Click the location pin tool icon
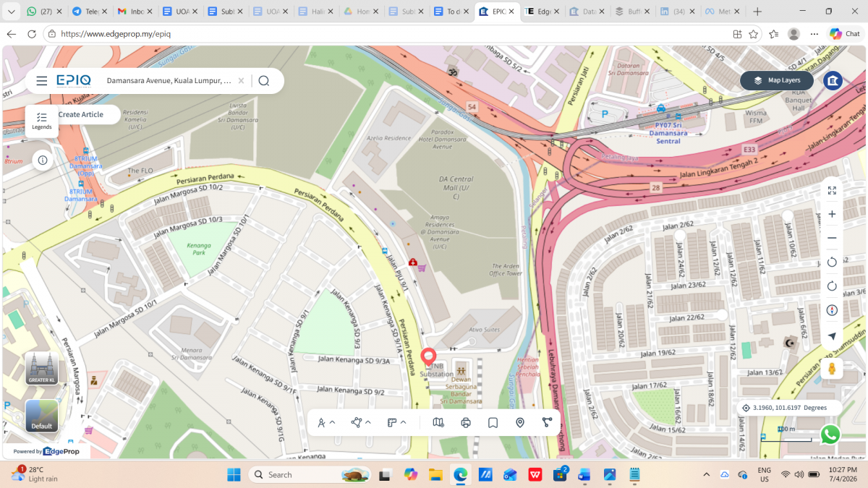Viewport: 868px width, 488px height. point(520,423)
